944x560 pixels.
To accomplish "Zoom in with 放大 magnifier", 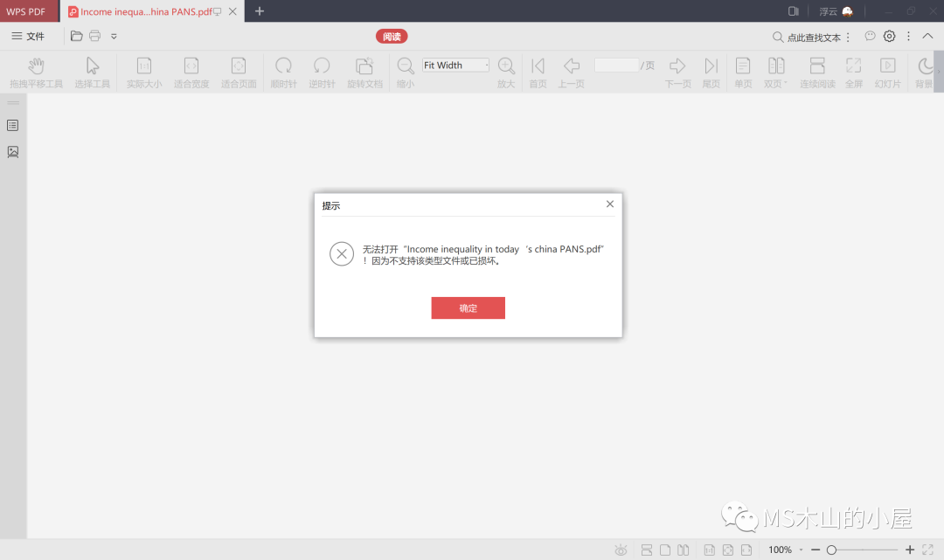I will 506,73.
